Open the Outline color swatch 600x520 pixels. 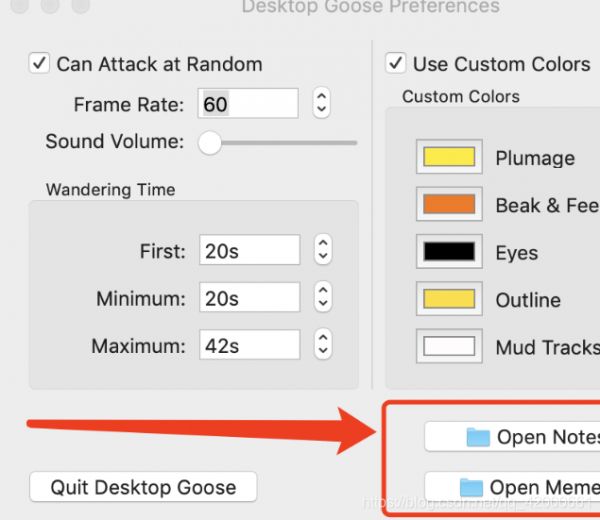(449, 299)
